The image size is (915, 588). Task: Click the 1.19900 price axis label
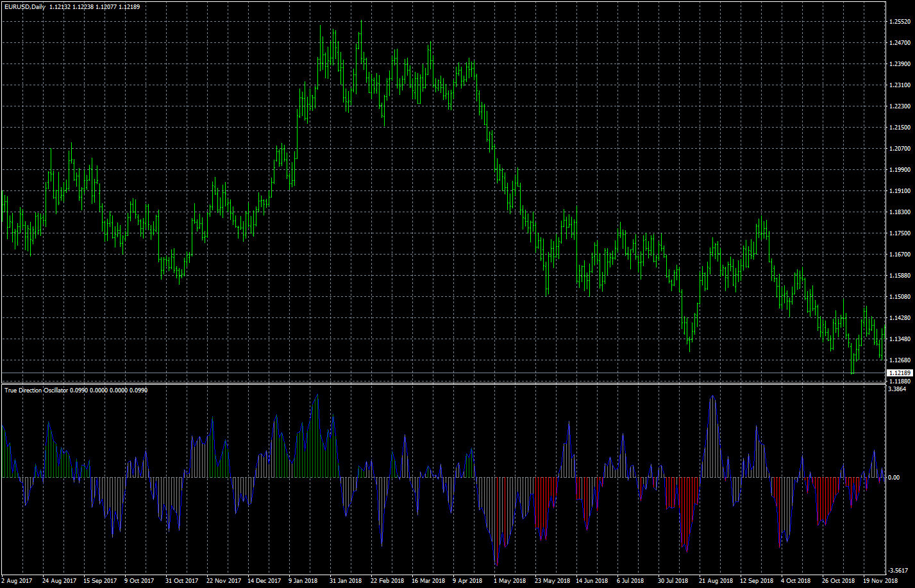900,169
